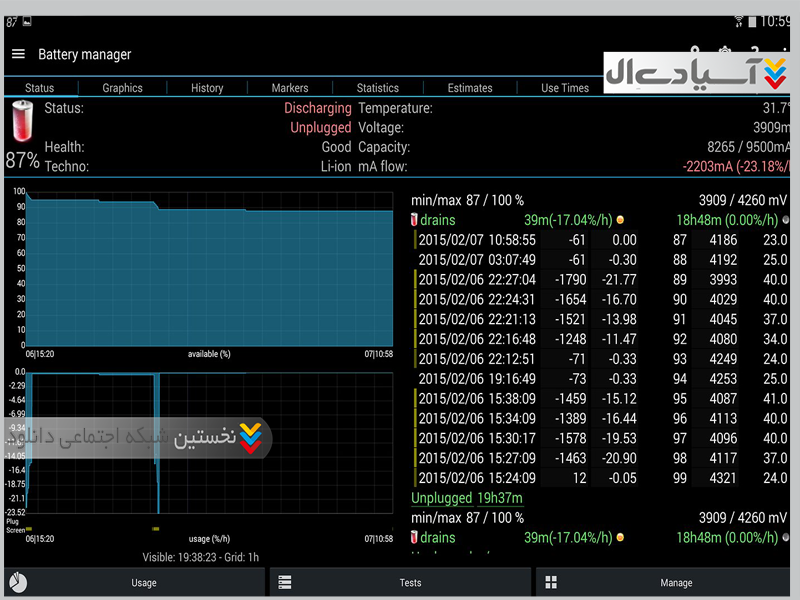Open the hamburger navigation menu
The width and height of the screenshot is (800, 600).
[x=18, y=54]
